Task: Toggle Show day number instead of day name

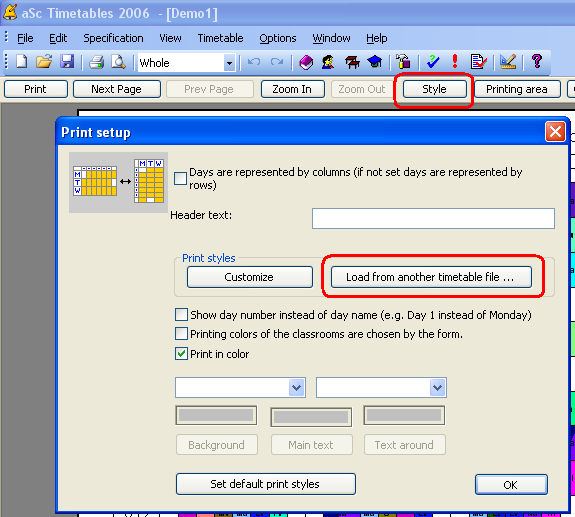Action: (x=182, y=315)
